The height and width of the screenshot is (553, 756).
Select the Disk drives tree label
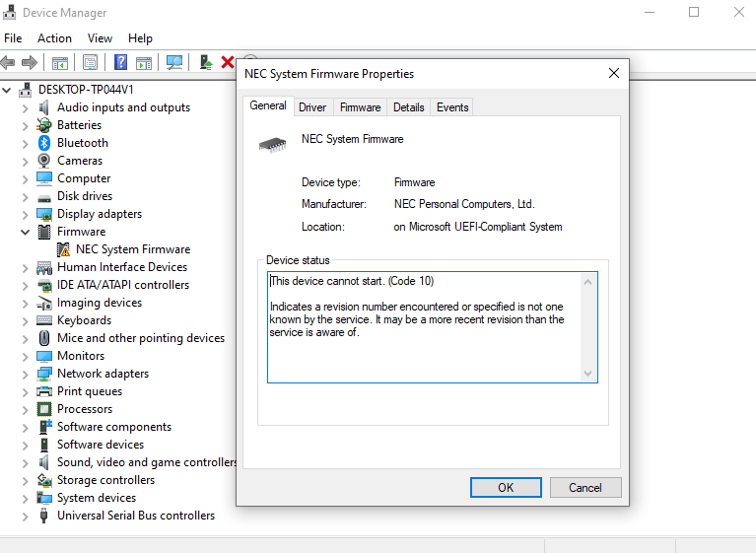pyautogui.click(x=85, y=196)
